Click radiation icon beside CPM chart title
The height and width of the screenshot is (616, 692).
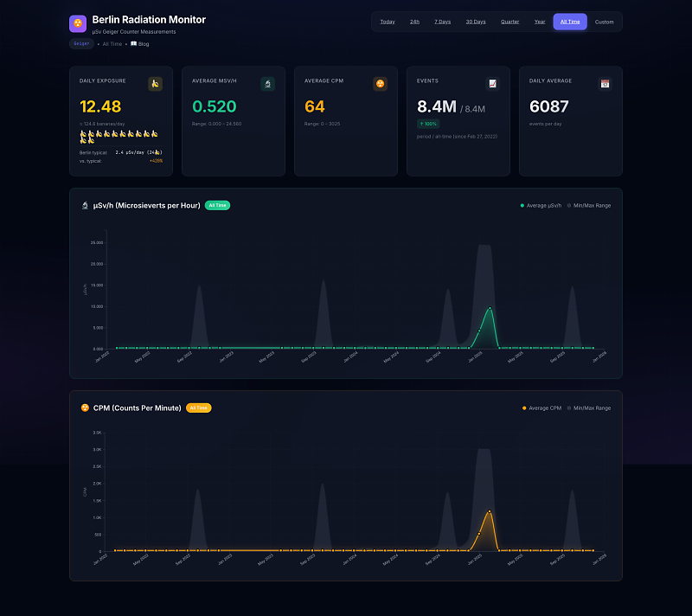tap(85, 407)
